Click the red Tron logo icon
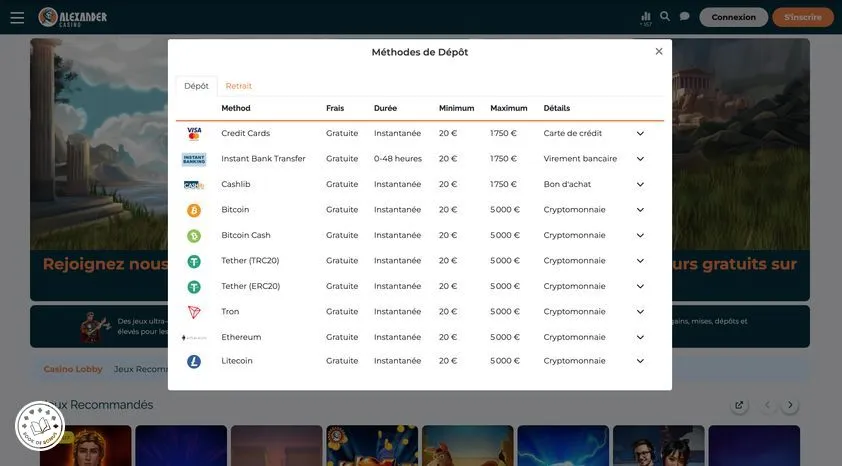842x466 pixels. click(194, 312)
